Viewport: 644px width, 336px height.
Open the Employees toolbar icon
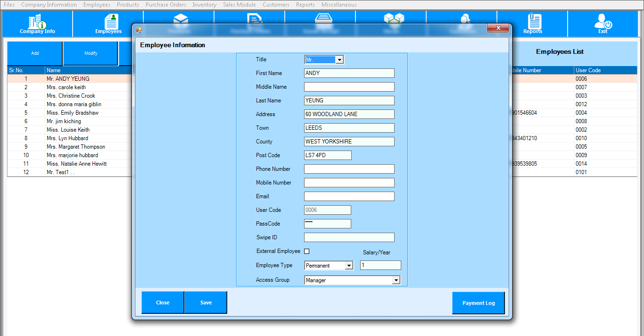point(108,24)
